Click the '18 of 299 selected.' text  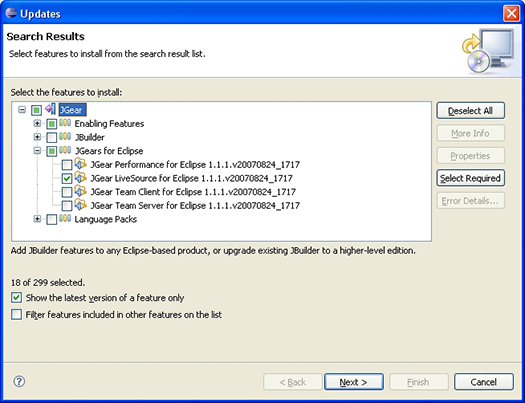coord(48,283)
